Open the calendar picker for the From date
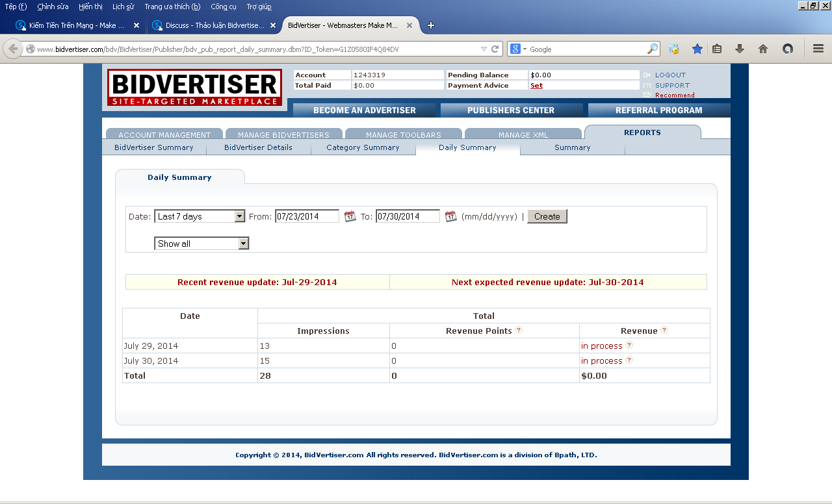Screen dimensions: 832x504 click(350, 216)
